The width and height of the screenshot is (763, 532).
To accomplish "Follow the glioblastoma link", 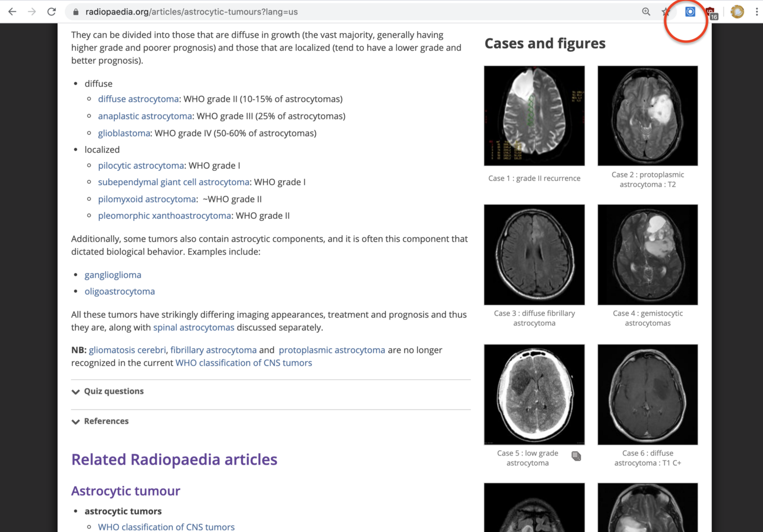I will pyautogui.click(x=124, y=133).
